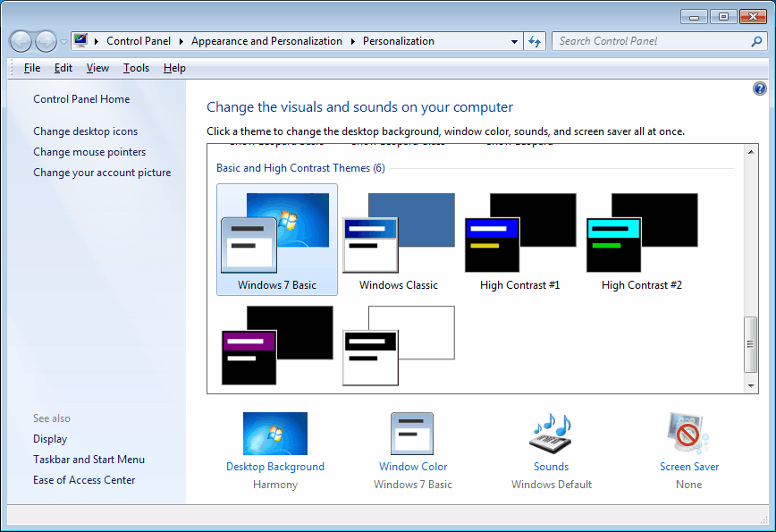Select the purple-titled High Contrast Black theme

point(277,345)
